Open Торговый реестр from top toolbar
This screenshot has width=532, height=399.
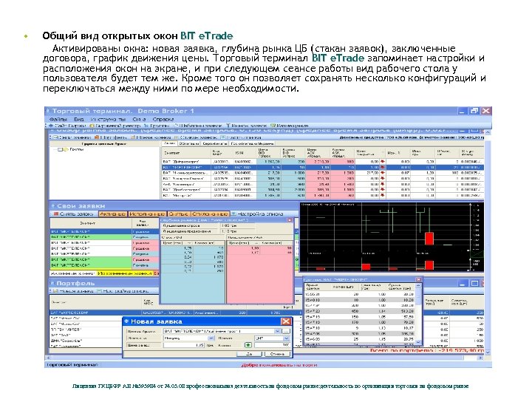115,126
